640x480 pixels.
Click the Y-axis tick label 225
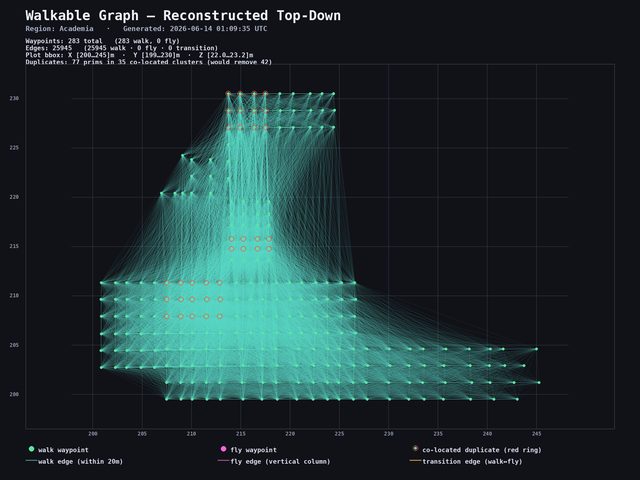click(14, 148)
